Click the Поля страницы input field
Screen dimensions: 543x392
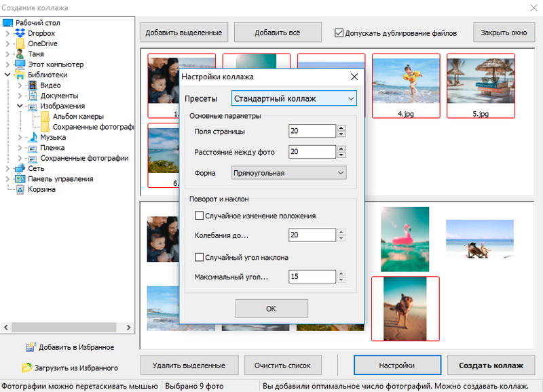[x=312, y=131]
